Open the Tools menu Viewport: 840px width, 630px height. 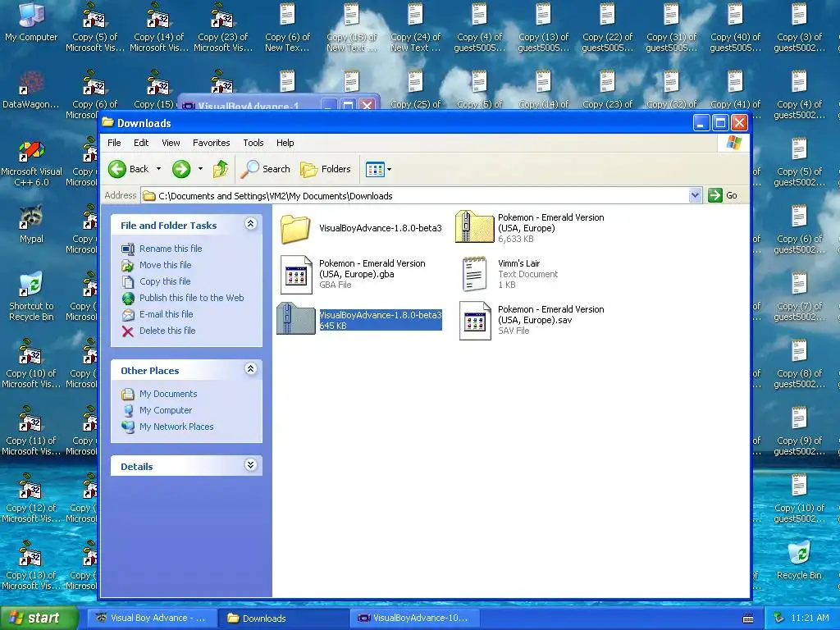pyautogui.click(x=253, y=143)
